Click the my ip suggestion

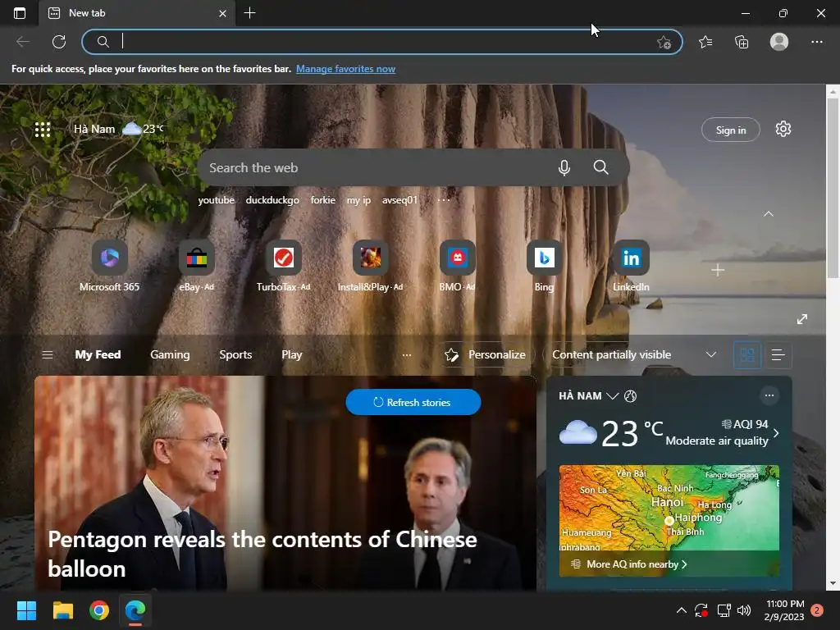(x=358, y=200)
